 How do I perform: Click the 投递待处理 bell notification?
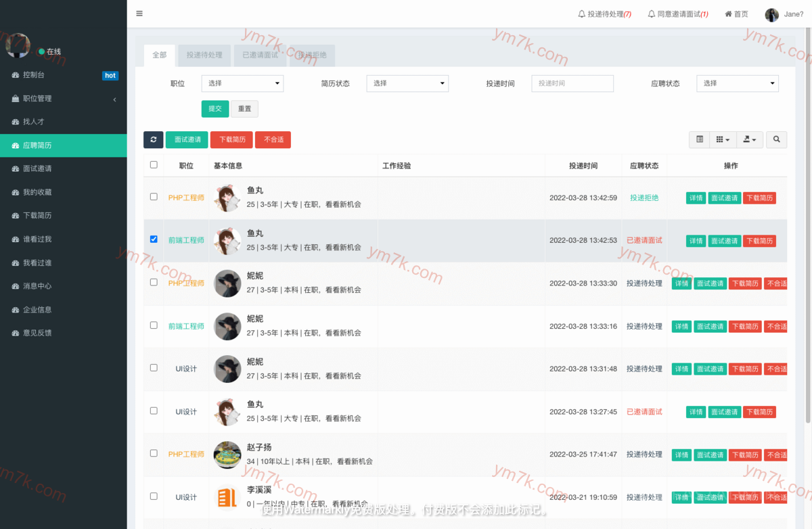pos(604,14)
